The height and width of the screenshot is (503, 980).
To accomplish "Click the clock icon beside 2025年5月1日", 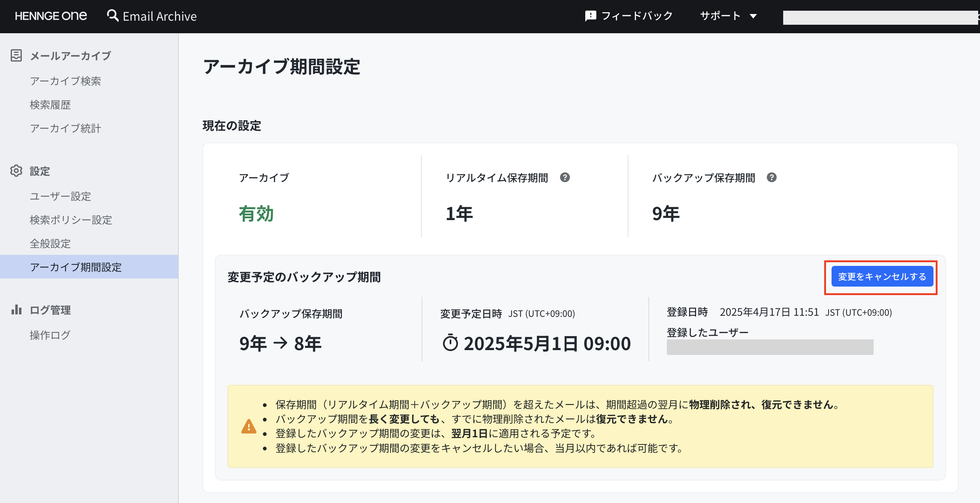I will pos(450,343).
